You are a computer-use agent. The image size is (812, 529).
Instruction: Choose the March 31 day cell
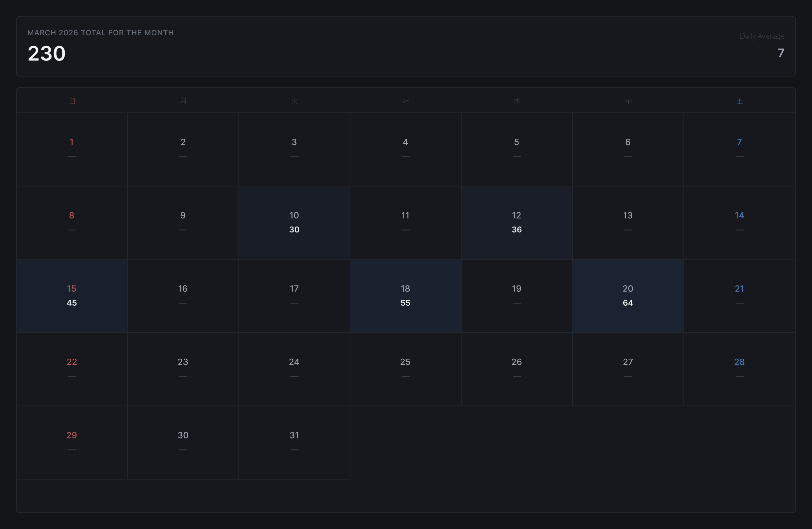point(294,442)
